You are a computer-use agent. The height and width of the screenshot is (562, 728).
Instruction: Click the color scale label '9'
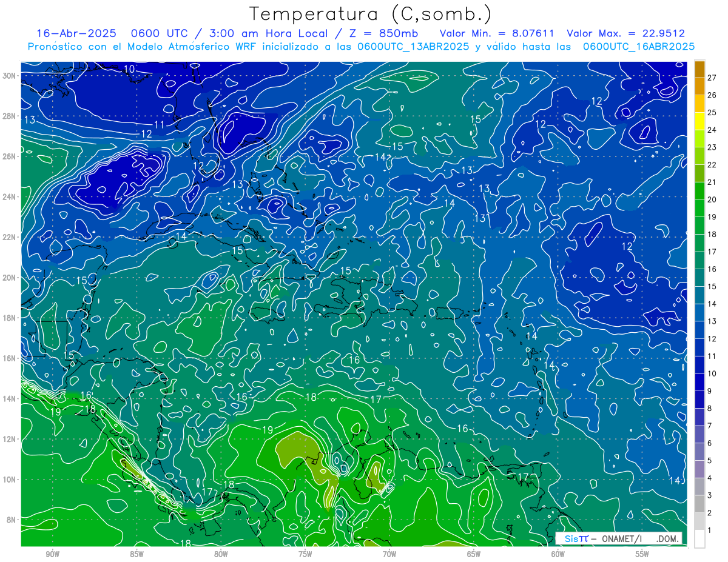point(710,391)
